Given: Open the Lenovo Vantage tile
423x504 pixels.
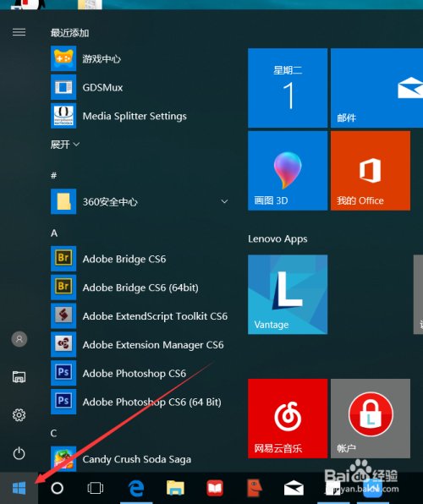Looking at the screenshot, I should point(288,294).
